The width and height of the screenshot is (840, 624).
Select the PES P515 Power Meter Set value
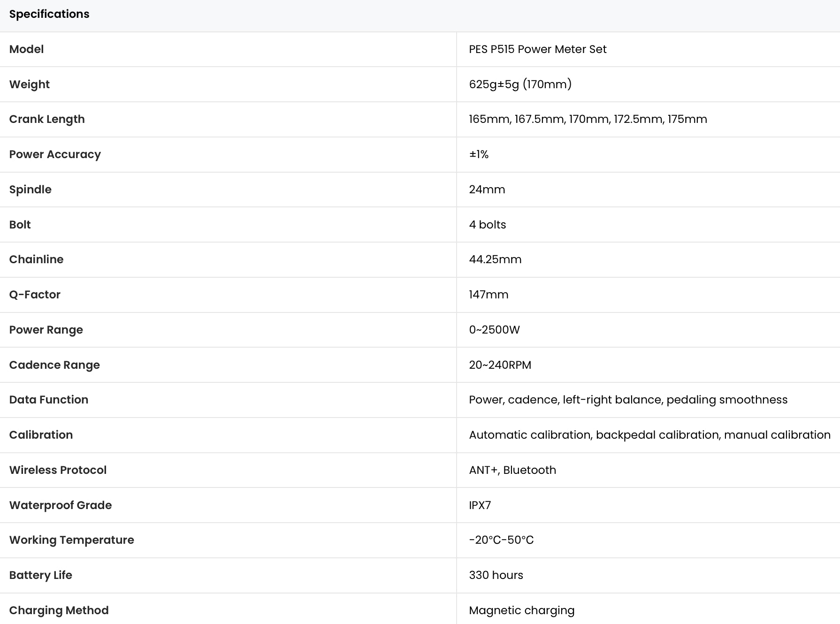click(537, 49)
